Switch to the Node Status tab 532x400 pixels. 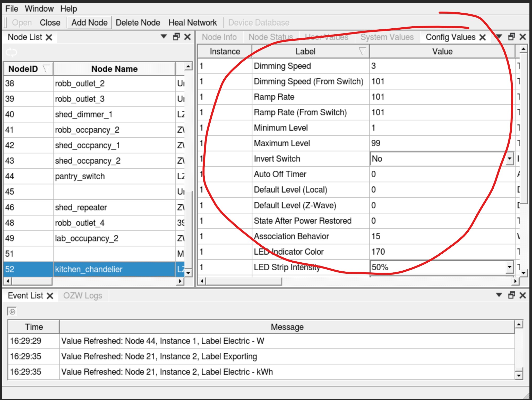271,37
